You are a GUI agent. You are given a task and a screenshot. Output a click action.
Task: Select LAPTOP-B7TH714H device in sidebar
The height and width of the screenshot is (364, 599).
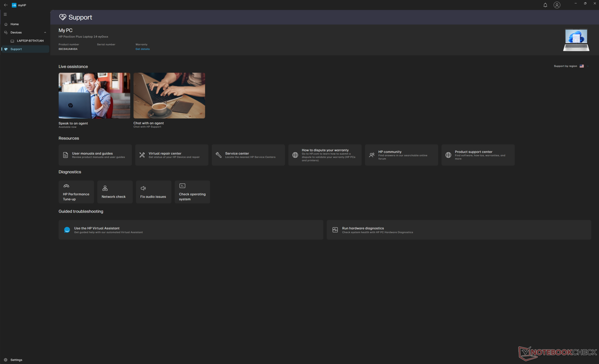[x=30, y=41]
